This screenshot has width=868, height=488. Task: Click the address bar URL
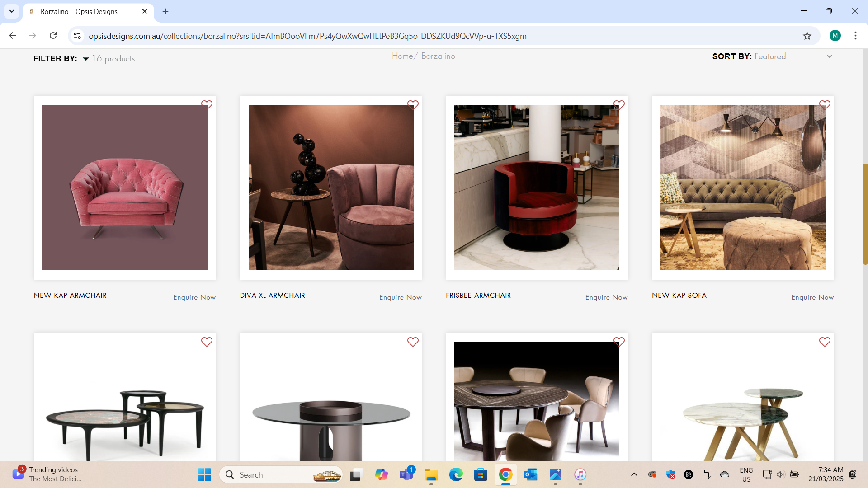pos(307,36)
